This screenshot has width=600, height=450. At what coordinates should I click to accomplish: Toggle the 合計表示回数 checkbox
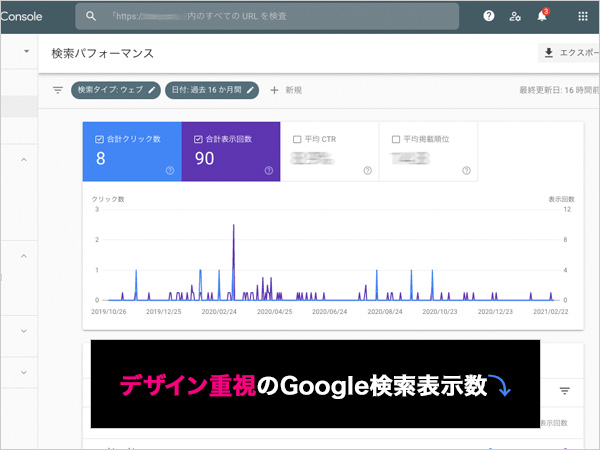tap(198, 139)
